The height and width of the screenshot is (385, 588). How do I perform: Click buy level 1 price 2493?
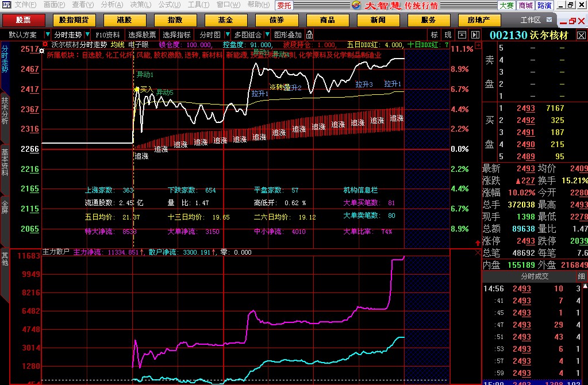click(x=526, y=108)
